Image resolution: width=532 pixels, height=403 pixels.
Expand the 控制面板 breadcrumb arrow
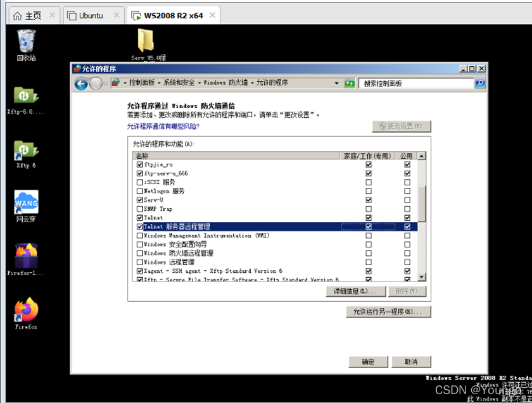point(159,83)
